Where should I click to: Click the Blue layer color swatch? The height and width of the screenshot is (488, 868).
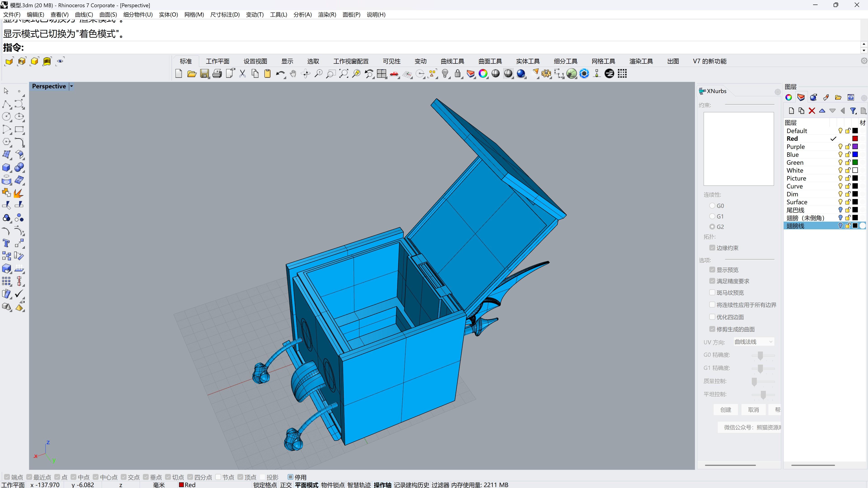pyautogui.click(x=855, y=155)
